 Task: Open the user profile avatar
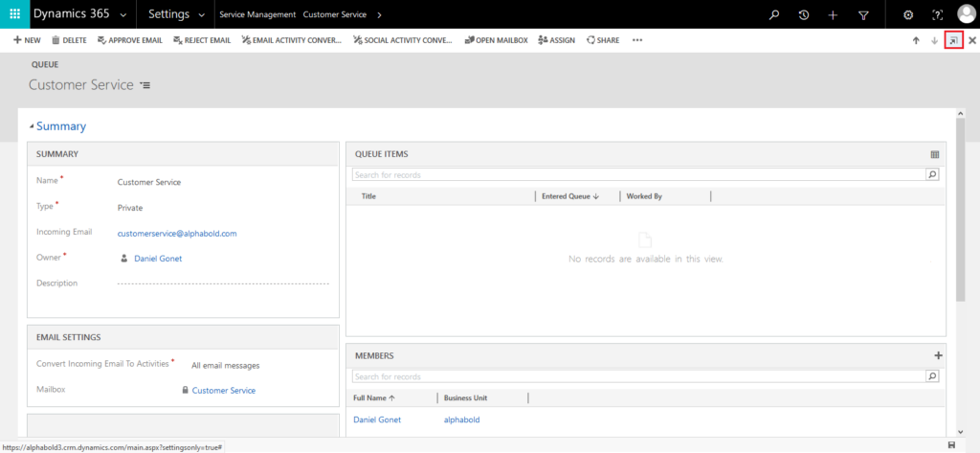(967, 14)
